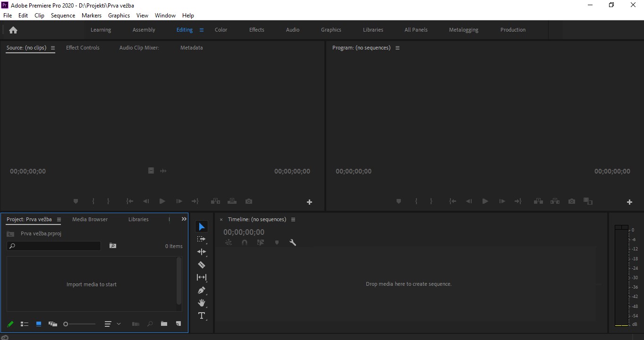Screen dimensions: 644x340
Task: Open Source panel hamburger menu
Action: pos(53,48)
